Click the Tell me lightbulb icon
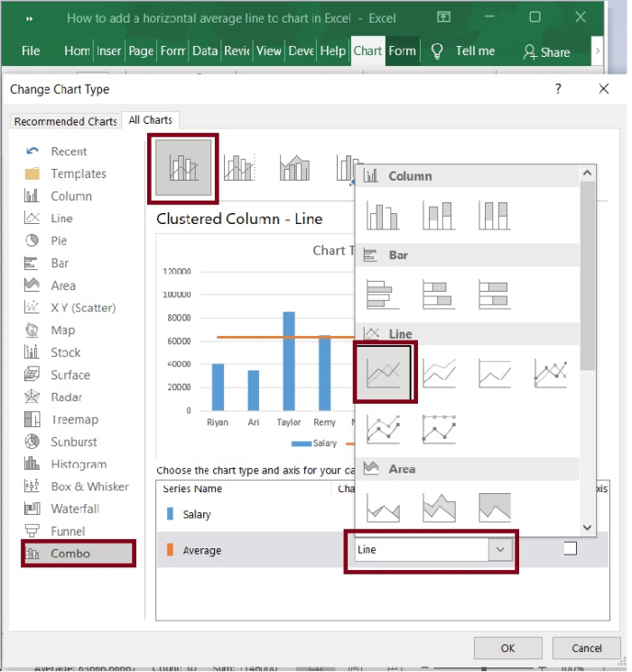 (437, 51)
